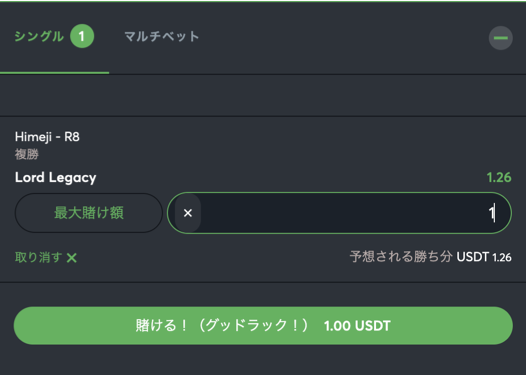The width and height of the screenshot is (527, 375).
Task: Click the empty bar below the tabs
Action: [263, 95]
